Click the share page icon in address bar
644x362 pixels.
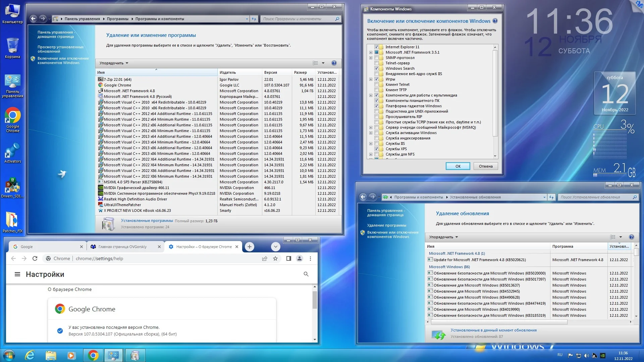(265, 258)
